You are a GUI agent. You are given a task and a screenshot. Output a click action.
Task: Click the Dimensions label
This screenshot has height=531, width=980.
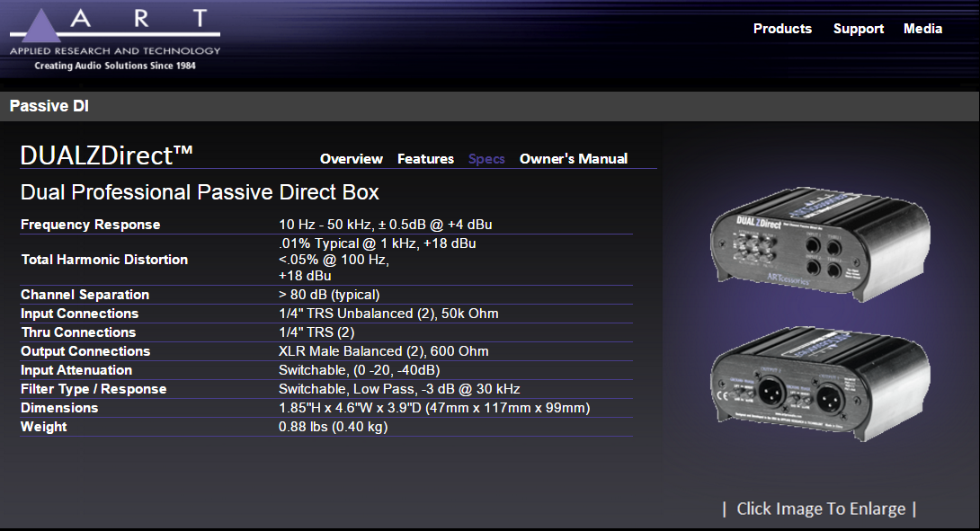(59, 408)
